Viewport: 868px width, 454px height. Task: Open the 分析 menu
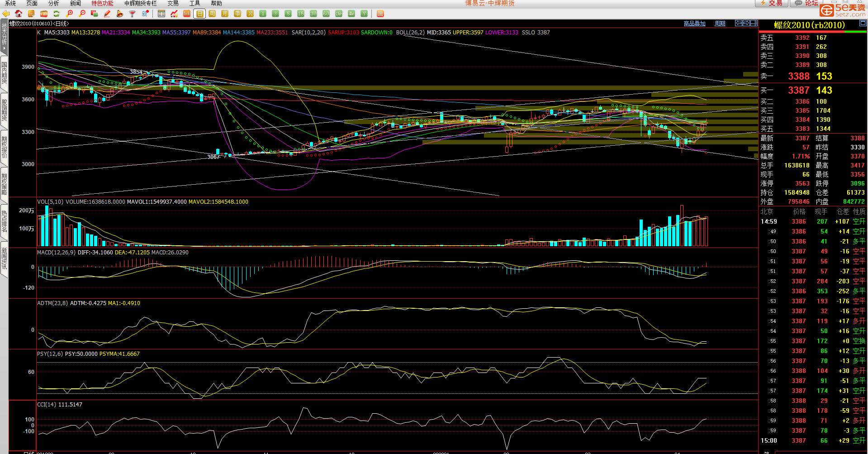(x=53, y=3)
